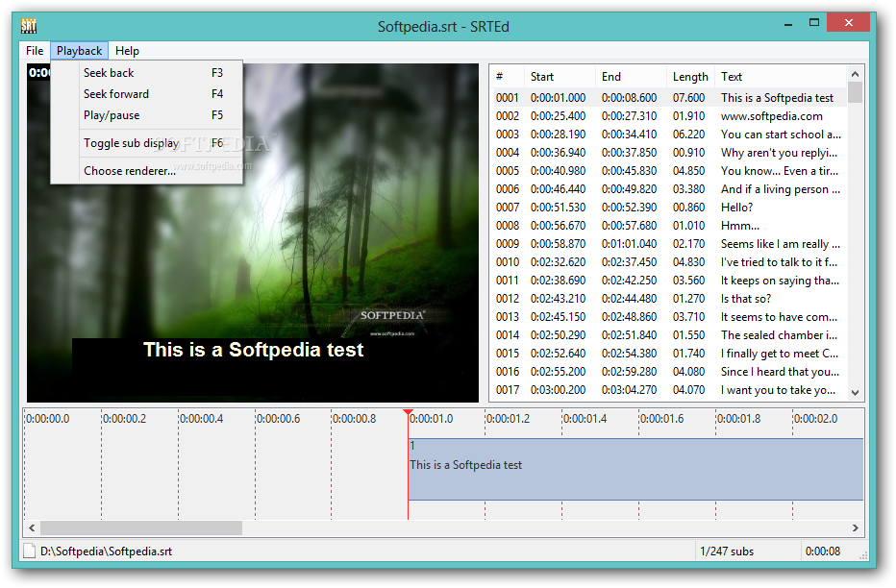Viewport: 896px width, 588px height.
Task: Click start time 0:02:43.210 cell
Action: point(559,299)
